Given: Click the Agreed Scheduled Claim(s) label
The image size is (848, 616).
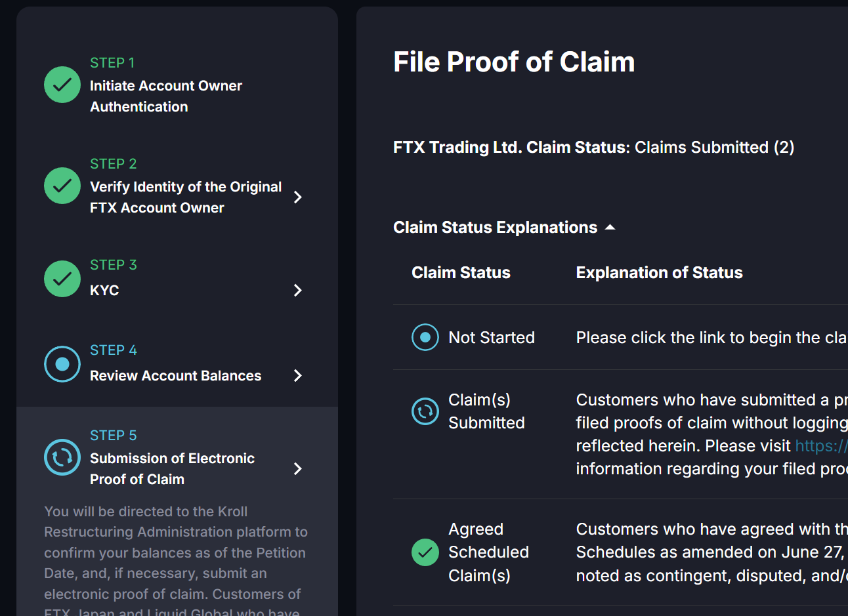Looking at the screenshot, I should pos(488,552).
